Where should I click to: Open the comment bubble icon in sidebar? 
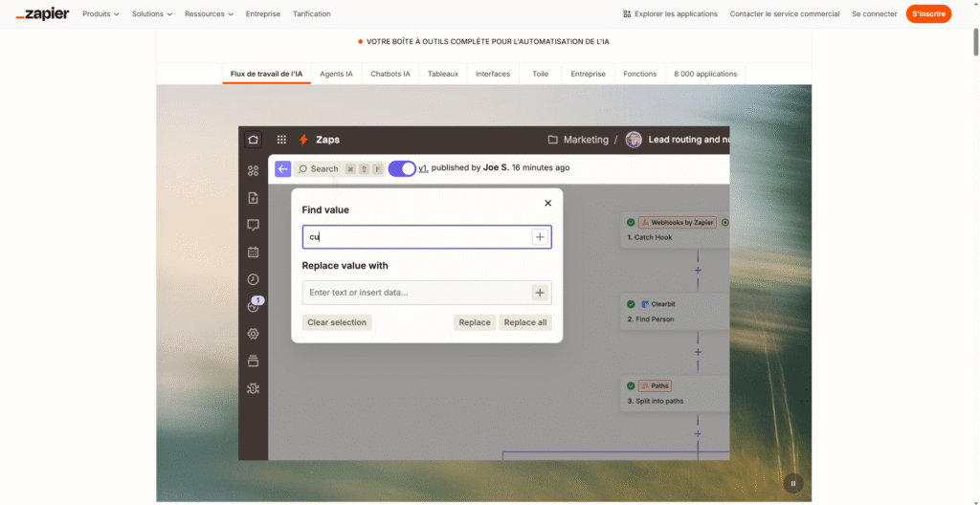253,225
